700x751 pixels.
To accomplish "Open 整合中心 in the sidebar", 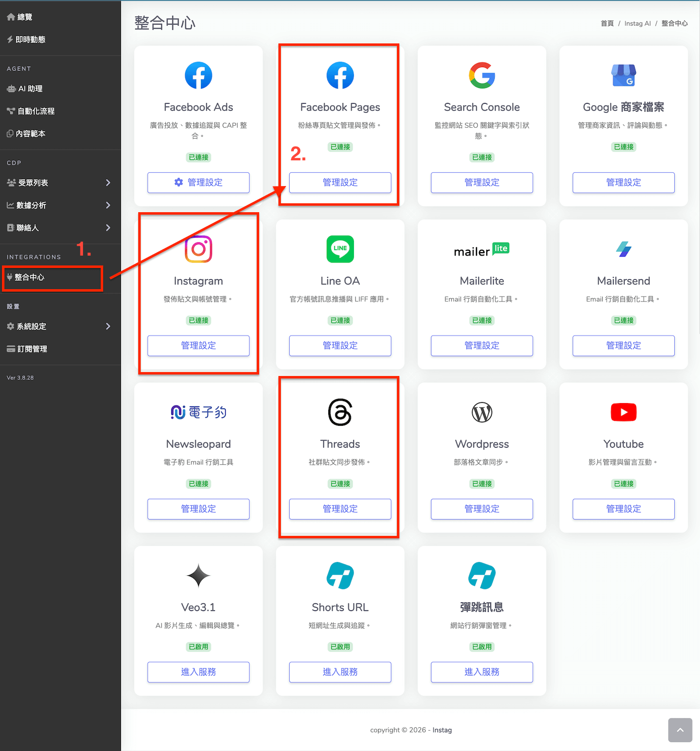I will 30,277.
